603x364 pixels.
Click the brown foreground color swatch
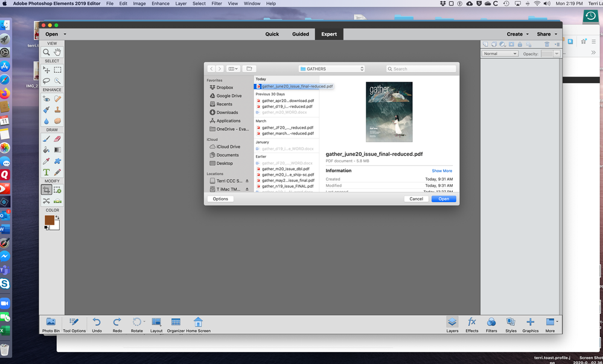point(49,220)
